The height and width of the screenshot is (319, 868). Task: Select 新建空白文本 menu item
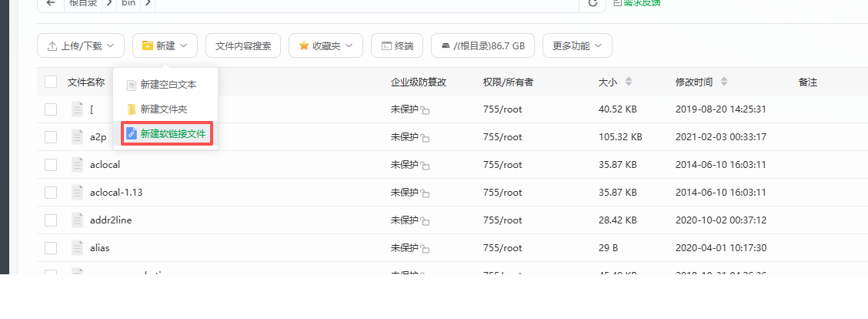(x=165, y=85)
